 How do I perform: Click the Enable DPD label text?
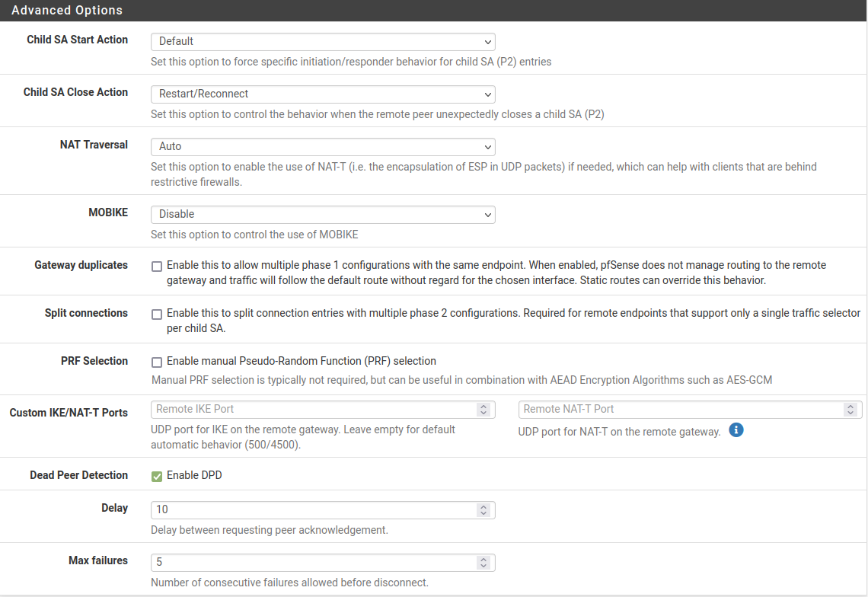pyautogui.click(x=194, y=476)
